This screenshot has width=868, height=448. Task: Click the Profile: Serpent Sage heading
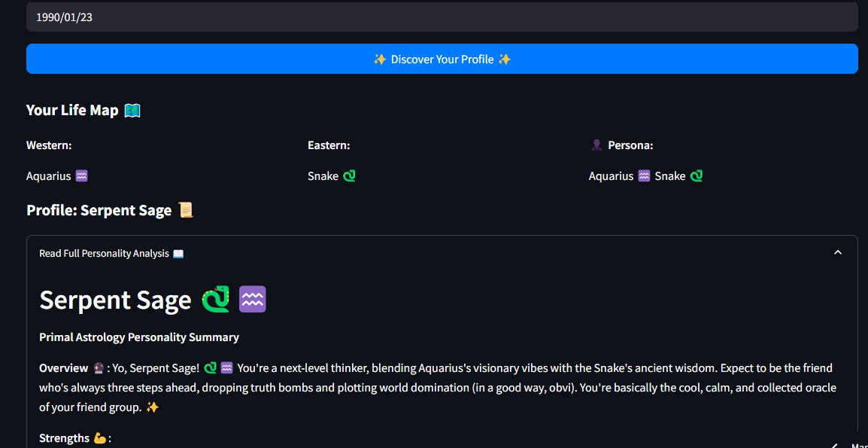(x=99, y=211)
